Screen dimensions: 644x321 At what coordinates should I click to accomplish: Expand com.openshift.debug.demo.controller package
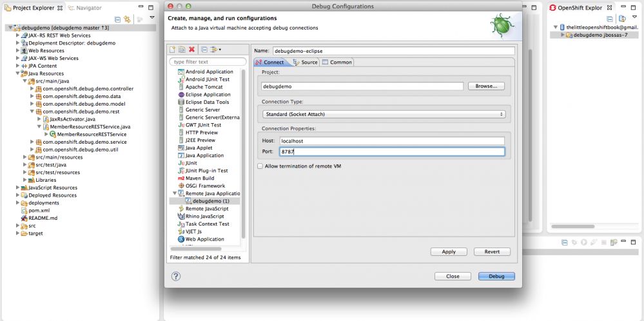pos(32,89)
